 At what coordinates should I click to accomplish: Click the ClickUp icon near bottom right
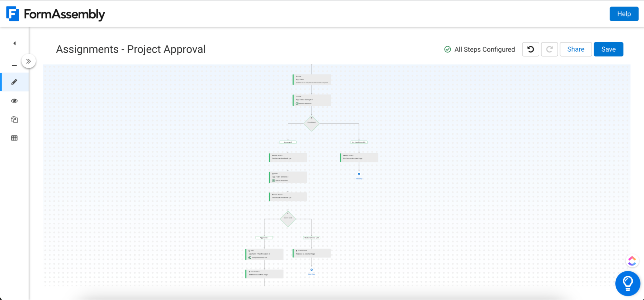tap(631, 260)
